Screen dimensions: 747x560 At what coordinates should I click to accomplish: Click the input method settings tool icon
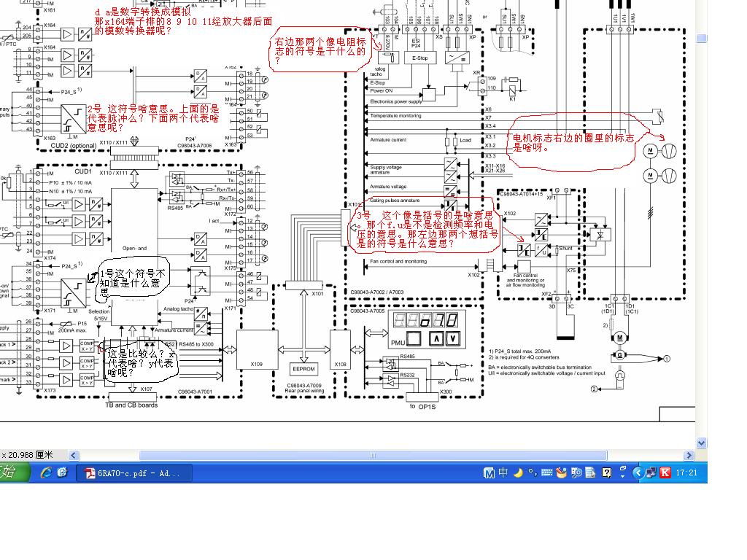click(561, 472)
